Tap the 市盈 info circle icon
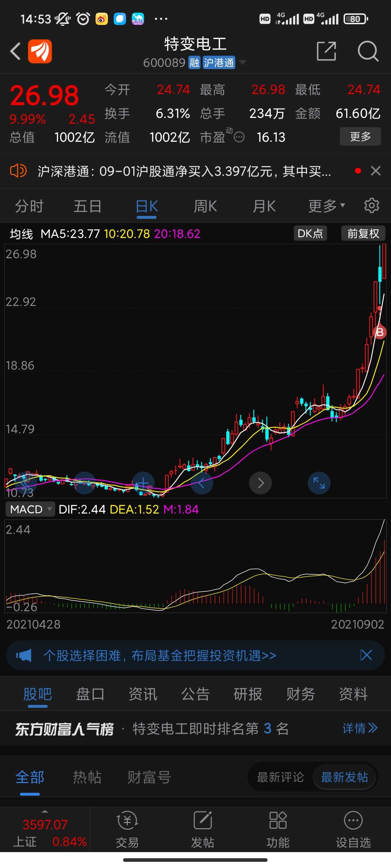The height and width of the screenshot is (868, 391). [239, 137]
